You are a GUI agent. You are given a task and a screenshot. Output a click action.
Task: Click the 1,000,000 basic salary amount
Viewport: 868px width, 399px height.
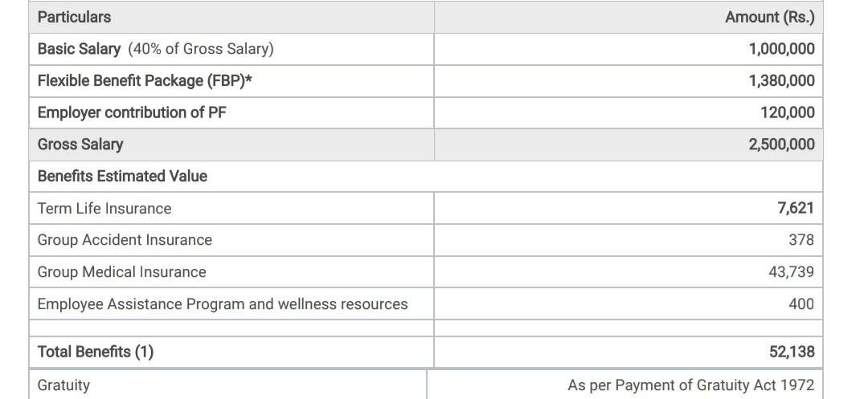tap(780, 49)
